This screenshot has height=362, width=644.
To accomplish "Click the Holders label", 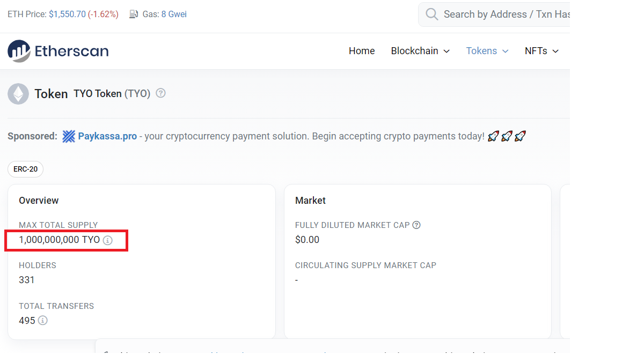I will 38,265.
